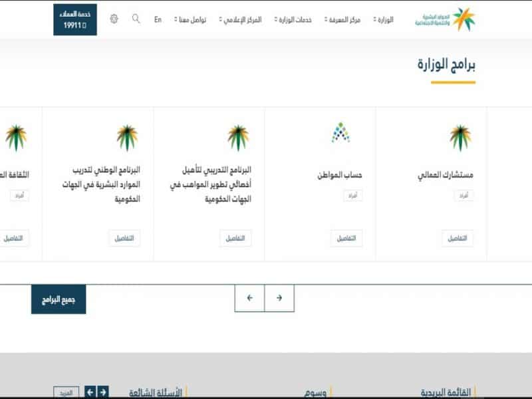Click palm icon of the الثقافة card
Screen dimensions: 532x399
[x=16, y=138]
